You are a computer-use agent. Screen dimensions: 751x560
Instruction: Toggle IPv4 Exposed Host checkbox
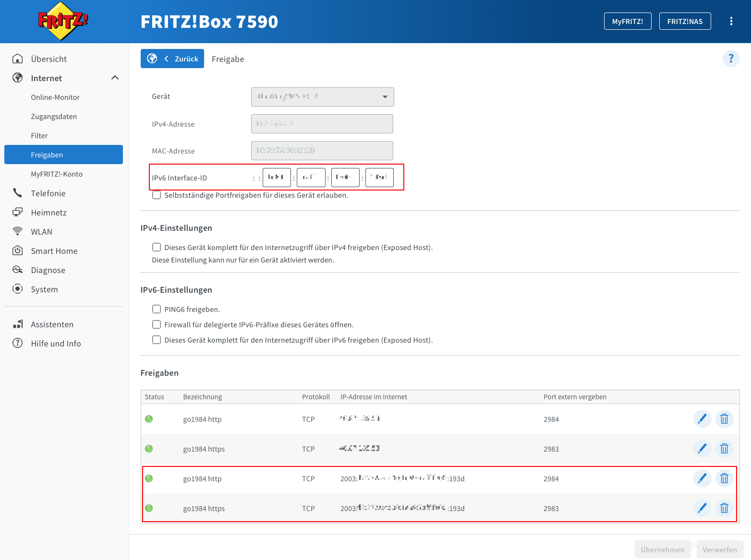point(157,247)
